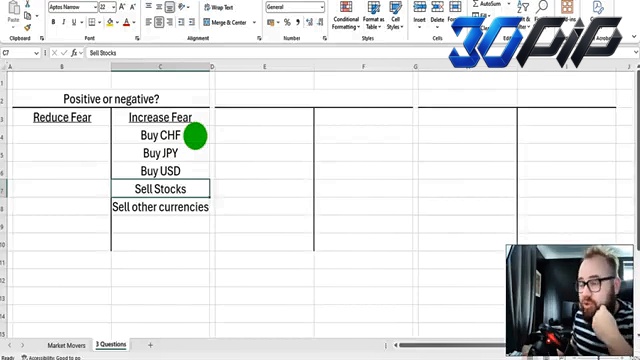Confirm formula entry with the checkmark

[64, 53]
